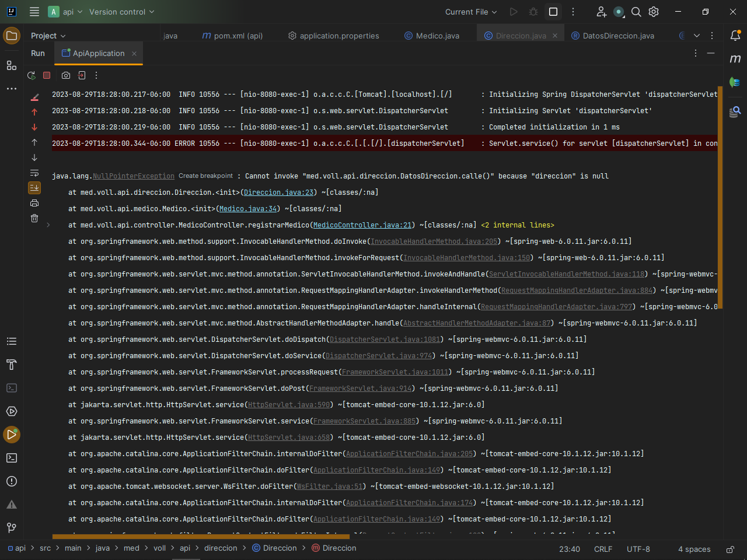Open the api project dropdown
The height and width of the screenshot is (560, 747).
coord(66,12)
